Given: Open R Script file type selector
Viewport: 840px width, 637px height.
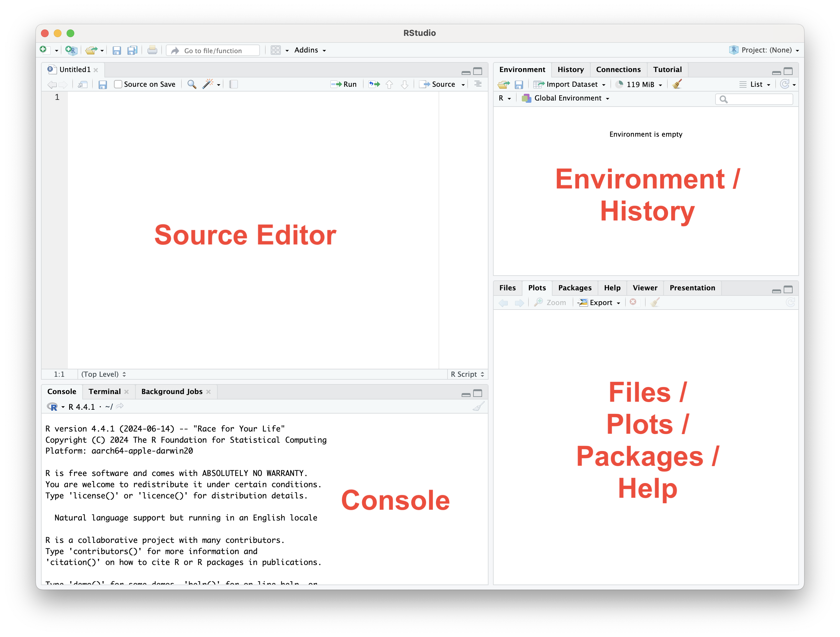Looking at the screenshot, I should click(467, 374).
